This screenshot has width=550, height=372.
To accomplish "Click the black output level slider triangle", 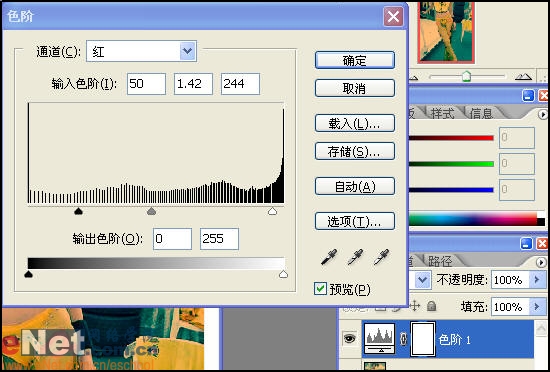I will coord(28,274).
